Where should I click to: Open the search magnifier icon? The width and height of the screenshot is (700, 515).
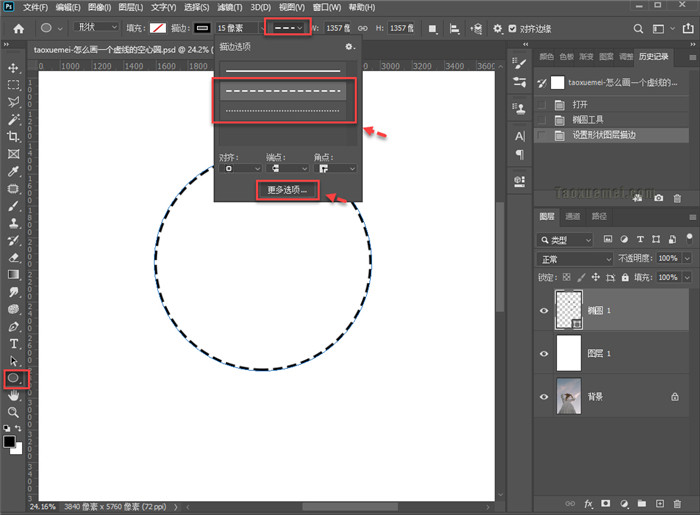tap(638, 29)
